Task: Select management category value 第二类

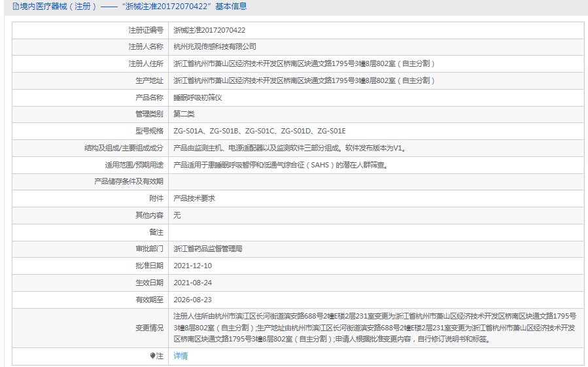Action: (x=184, y=114)
